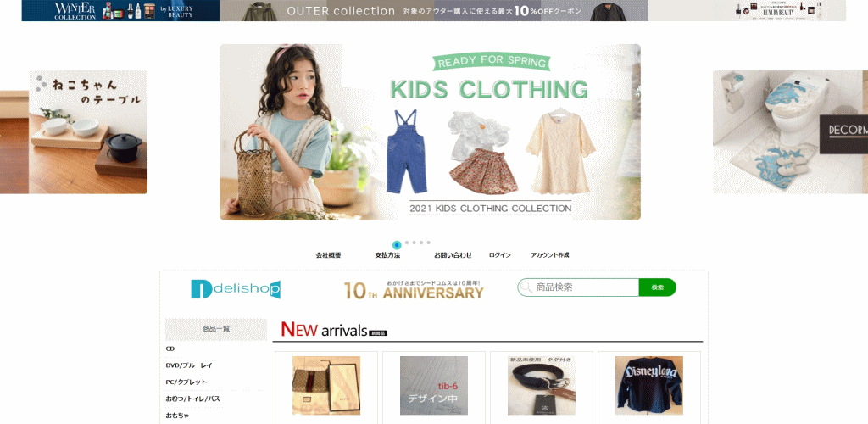868x424 pixels.
Task: Select the last carousel dot indicator
Action: click(x=428, y=243)
